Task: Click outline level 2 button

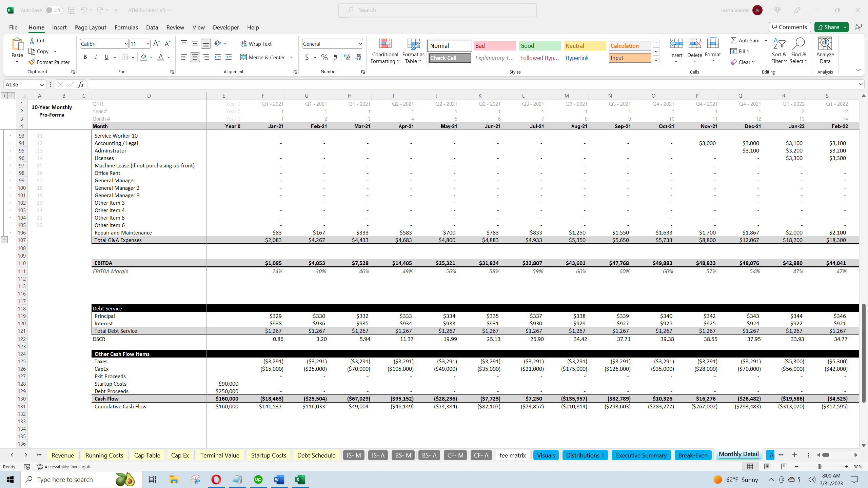Action: [x=11, y=96]
